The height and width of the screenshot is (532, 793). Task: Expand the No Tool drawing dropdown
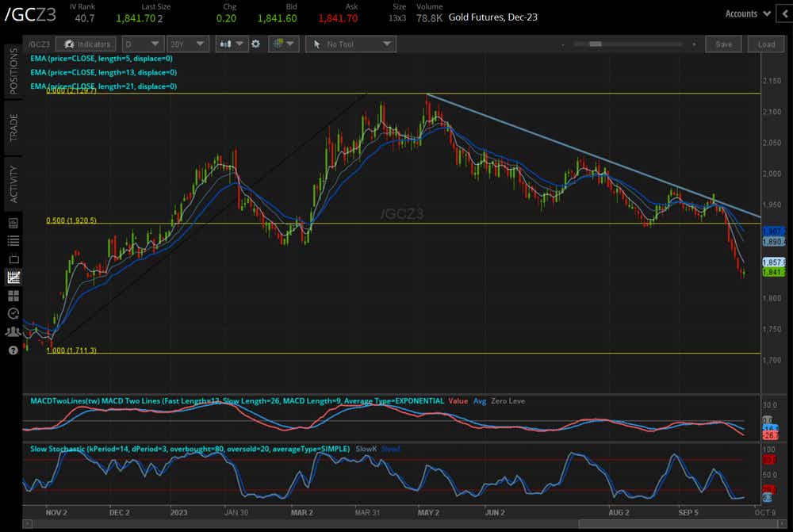pos(352,44)
